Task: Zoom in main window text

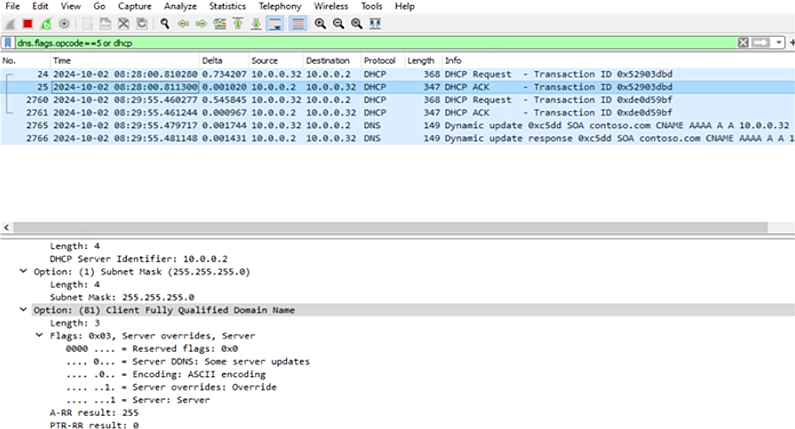Action: pyautogui.click(x=320, y=24)
